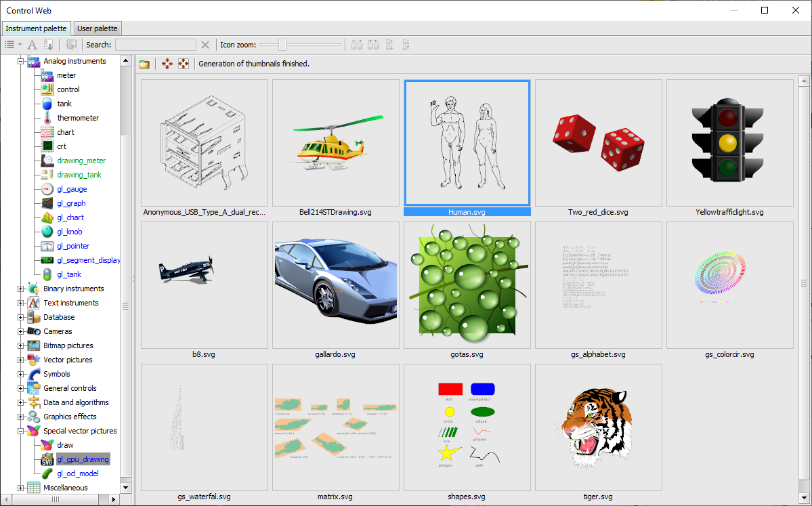
Task: Choose the gl_gauge instrument
Action: click(72, 189)
